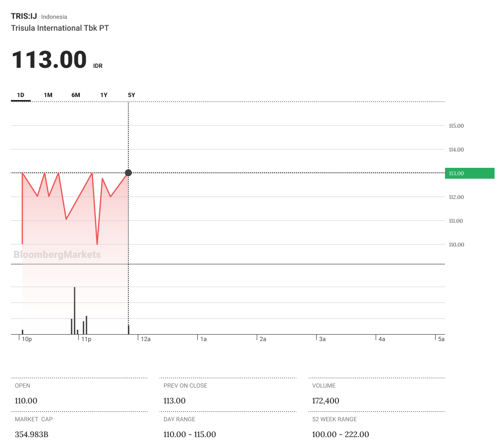Open the 6M chart view
Image resolution: width=503 pixels, height=448 pixels.
pyautogui.click(x=76, y=95)
